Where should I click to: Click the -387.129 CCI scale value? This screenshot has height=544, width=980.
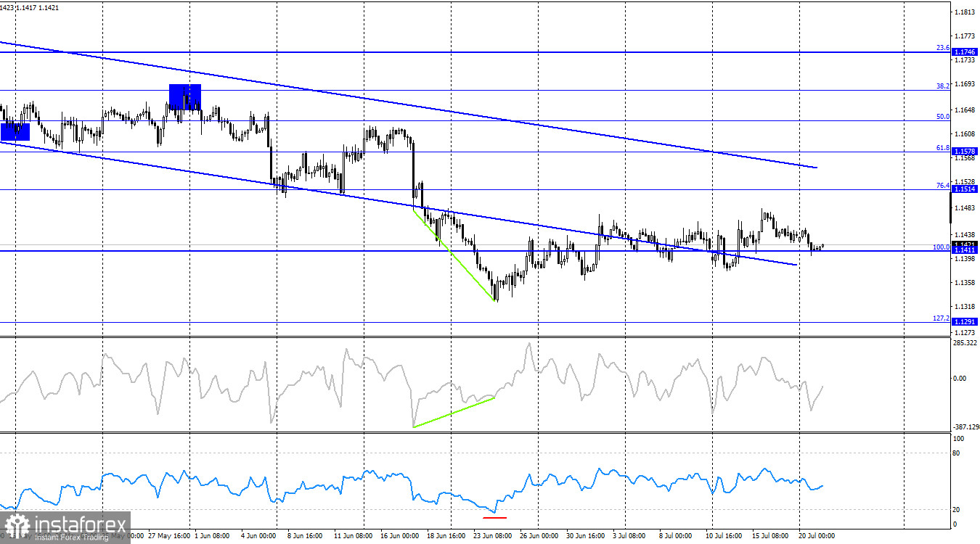pos(966,428)
